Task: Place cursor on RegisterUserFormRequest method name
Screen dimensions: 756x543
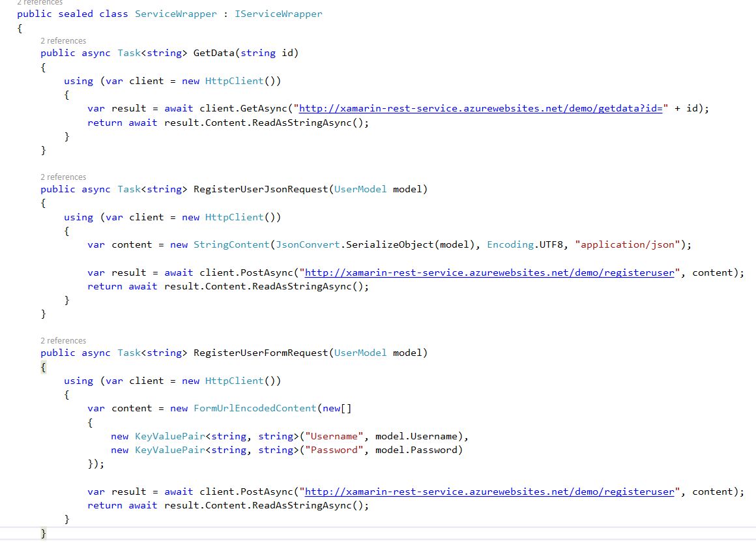Action: 261,353
